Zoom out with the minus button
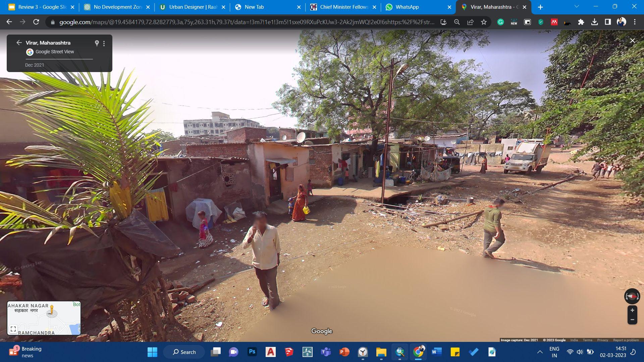 click(x=632, y=320)
